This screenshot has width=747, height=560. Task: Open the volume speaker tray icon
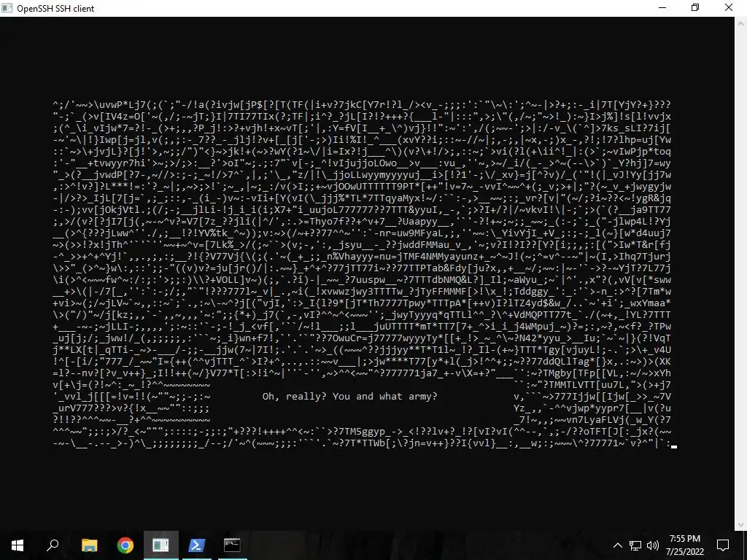pos(653,545)
